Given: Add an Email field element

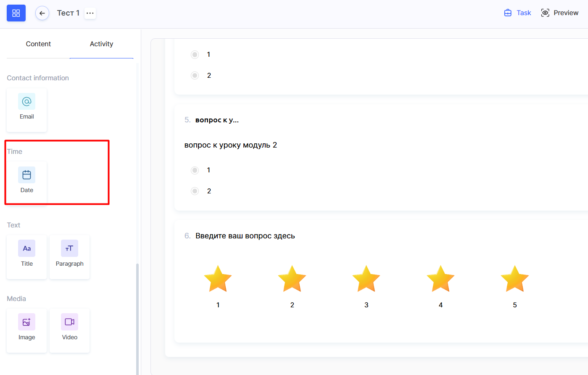Looking at the screenshot, I should (26, 110).
